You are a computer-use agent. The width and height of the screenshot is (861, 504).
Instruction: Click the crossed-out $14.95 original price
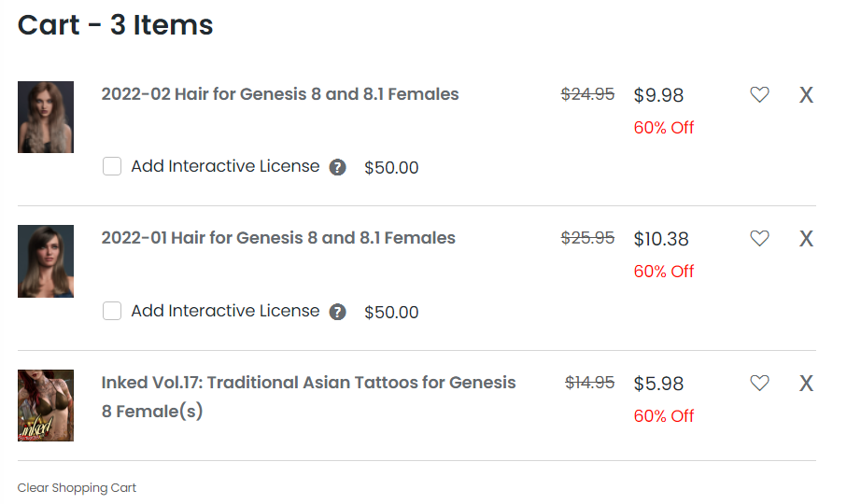pyautogui.click(x=589, y=383)
